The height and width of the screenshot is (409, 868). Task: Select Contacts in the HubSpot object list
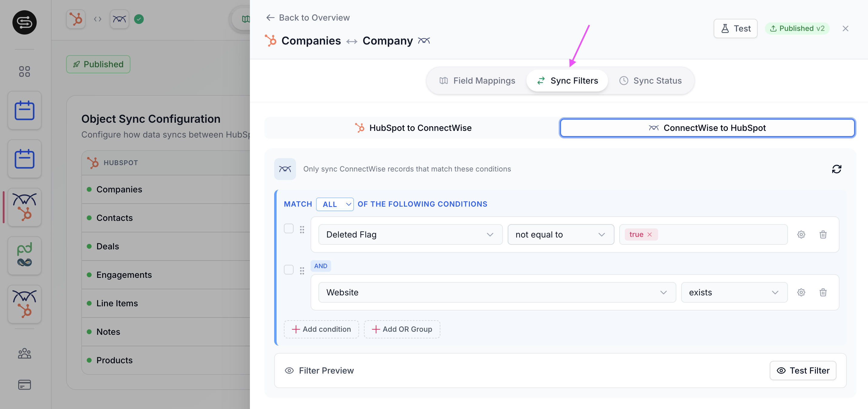[115, 218]
